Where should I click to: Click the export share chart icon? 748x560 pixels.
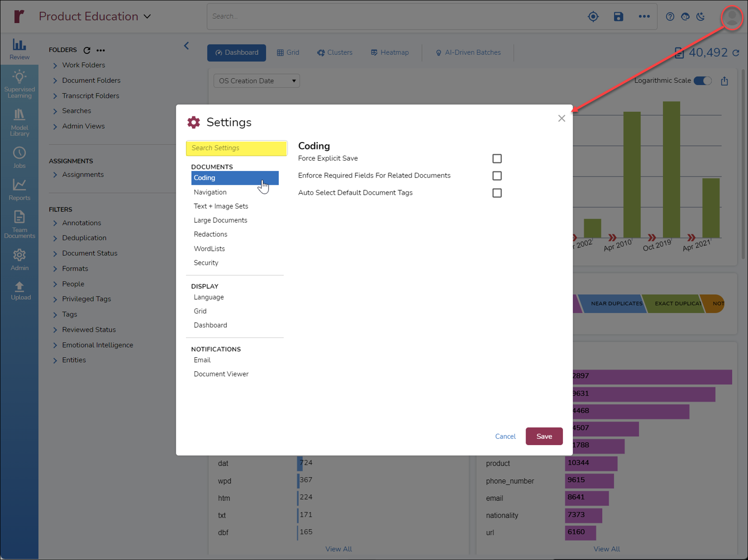click(724, 81)
